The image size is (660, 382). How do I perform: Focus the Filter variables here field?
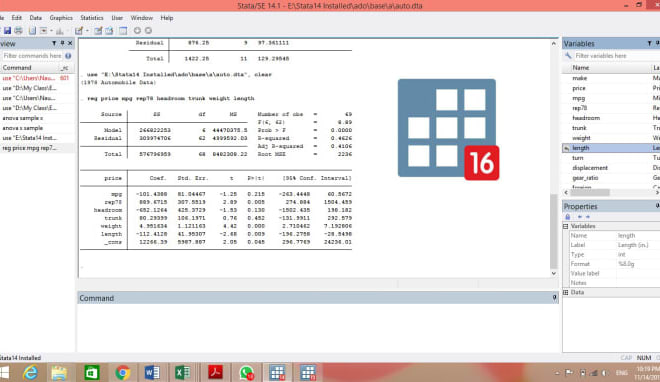(616, 56)
